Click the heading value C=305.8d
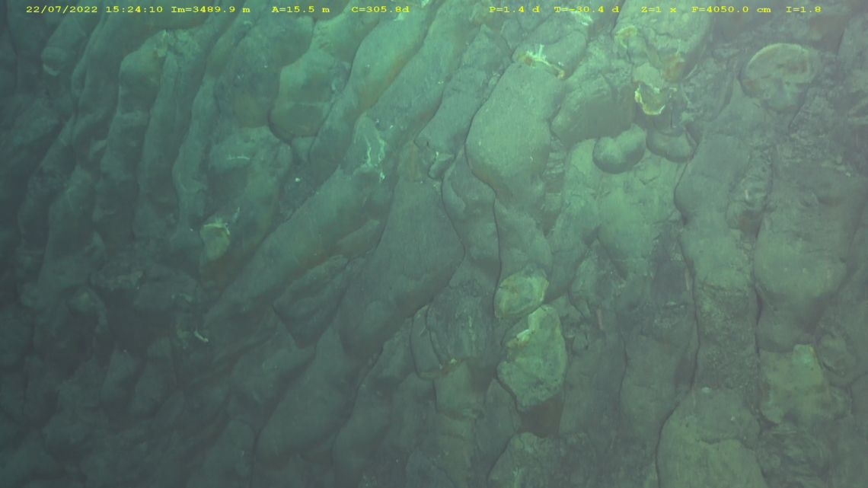 (380, 9)
